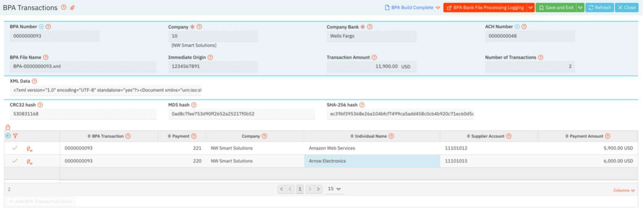This screenshot has width=644, height=214.
Task: Open the grid filter funnel icon
Action: point(15,136)
